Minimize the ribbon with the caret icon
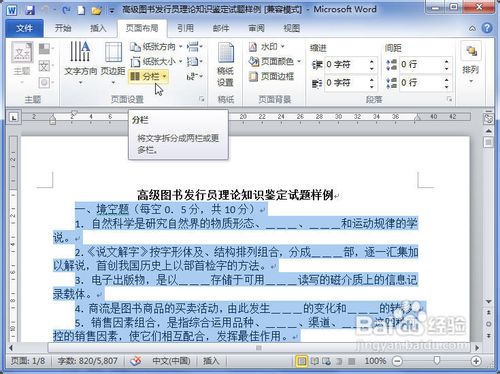This screenshot has height=374, width=500. pos(472,29)
